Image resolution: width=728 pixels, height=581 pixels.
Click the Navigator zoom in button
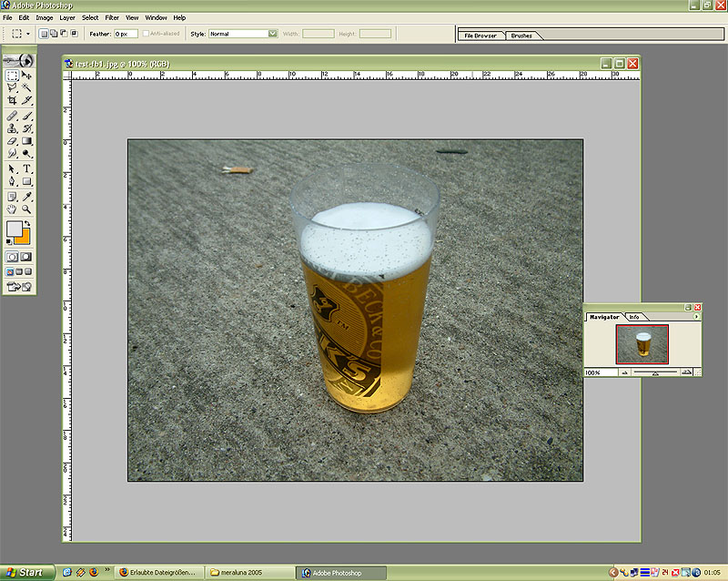(x=686, y=372)
